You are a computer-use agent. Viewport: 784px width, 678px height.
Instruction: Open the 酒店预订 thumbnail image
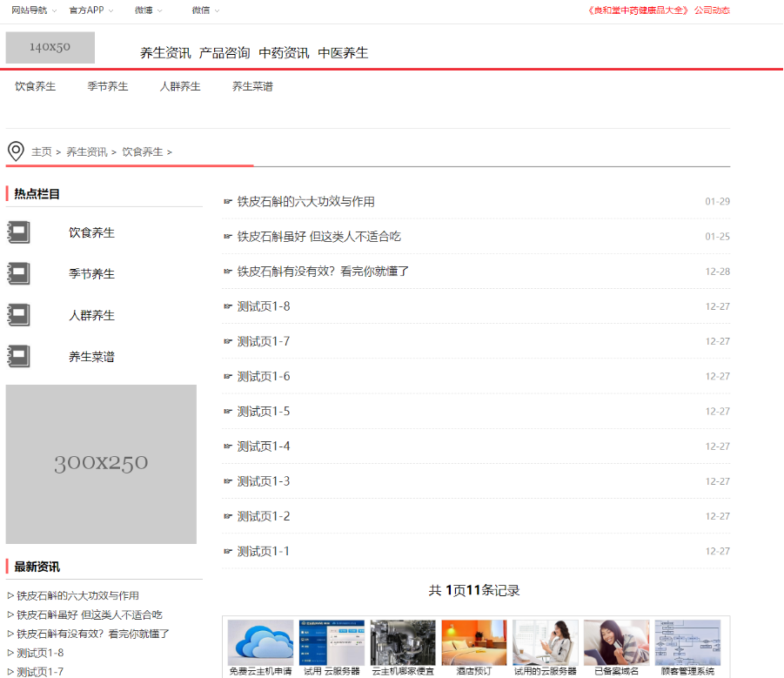[x=473, y=643]
